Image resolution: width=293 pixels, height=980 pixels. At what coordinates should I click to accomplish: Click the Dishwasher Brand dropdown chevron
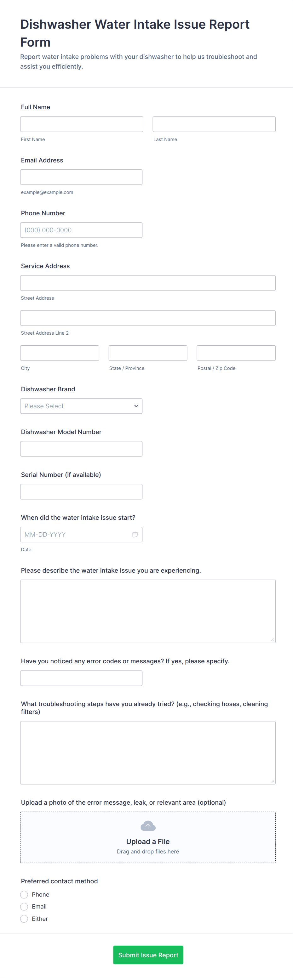click(x=136, y=406)
